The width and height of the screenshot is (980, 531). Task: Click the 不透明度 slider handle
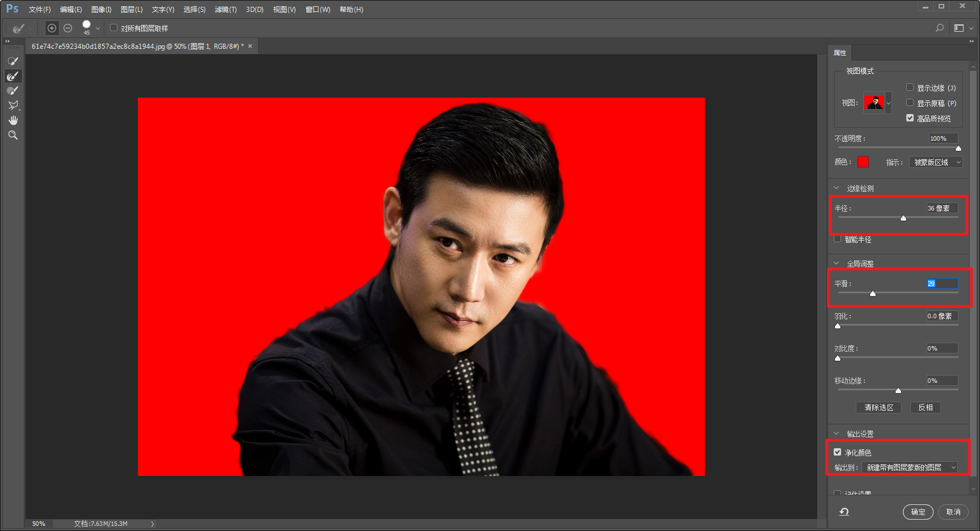pyautogui.click(x=958, y=149)
